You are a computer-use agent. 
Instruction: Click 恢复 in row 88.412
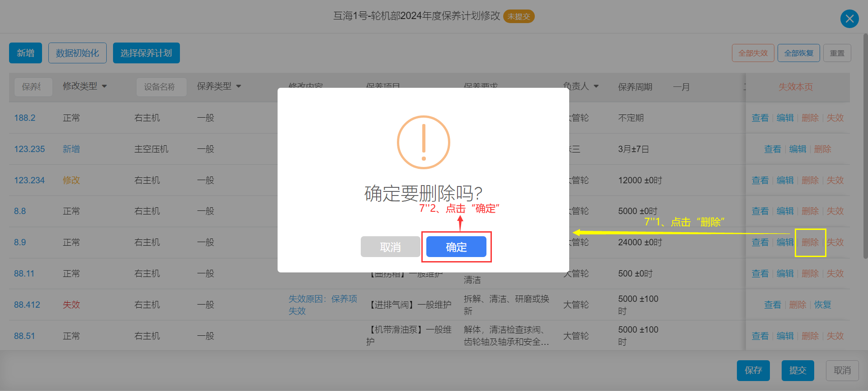click(x=823, y=305)
